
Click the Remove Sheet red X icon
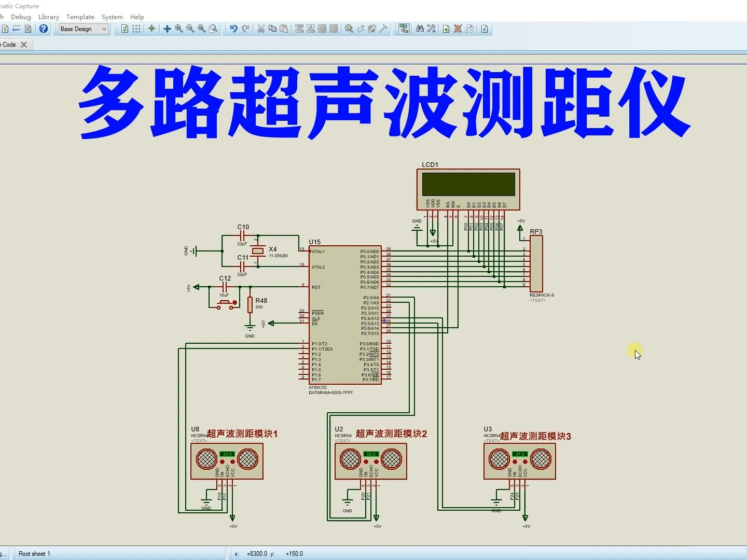pos(458,29)
